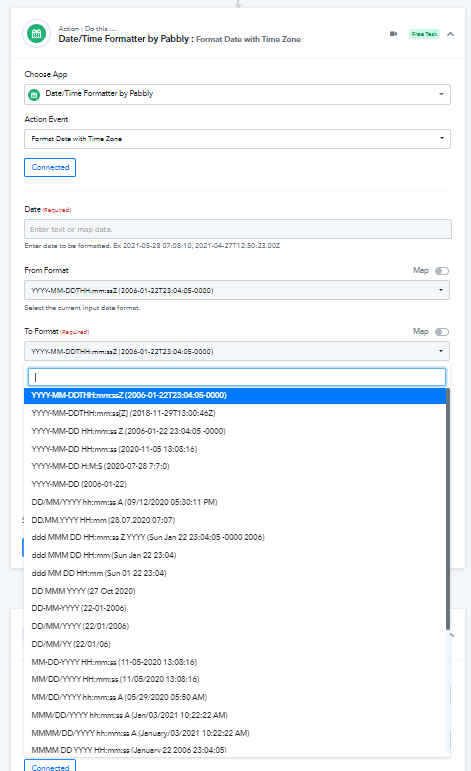471x771 pixels.
Task: Click the format list scrollbar
Action: pos(448,509)
